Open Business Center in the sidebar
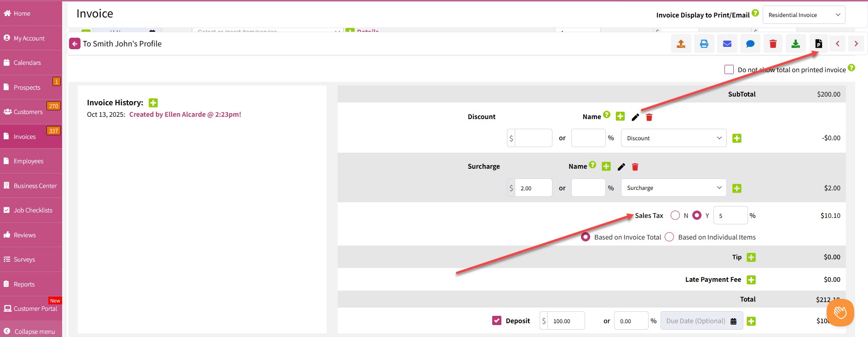Screen dimensions: 868x337 (x=31, y=186)
